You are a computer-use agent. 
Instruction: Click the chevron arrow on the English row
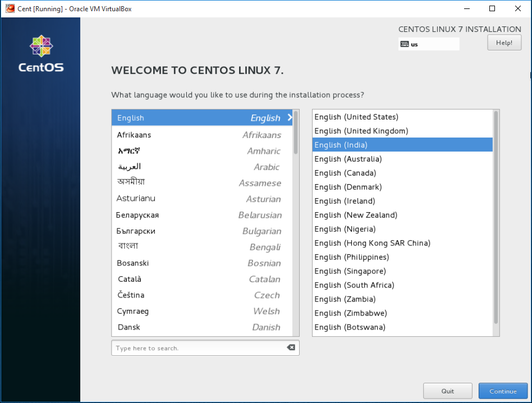(x=290, y=117)
